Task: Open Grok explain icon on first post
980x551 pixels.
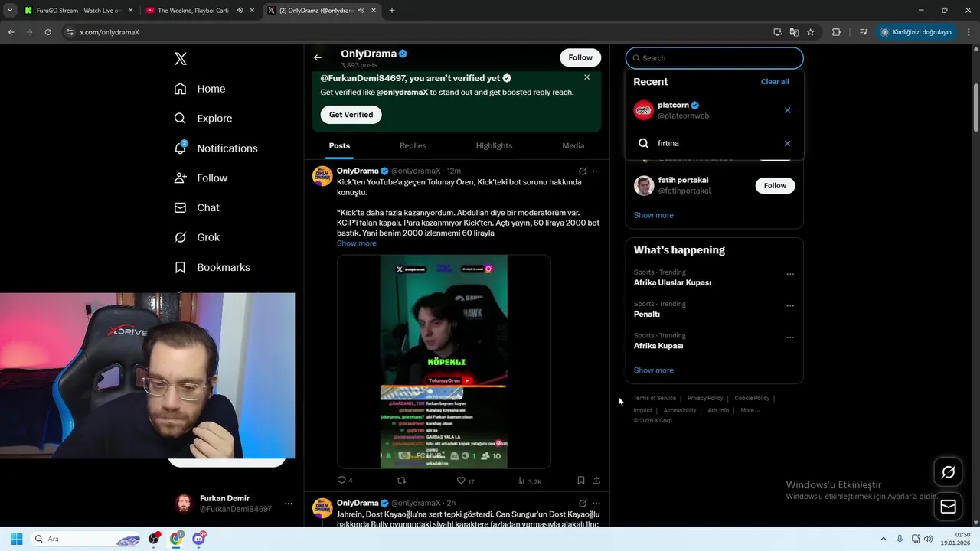Action: point(583,171)
